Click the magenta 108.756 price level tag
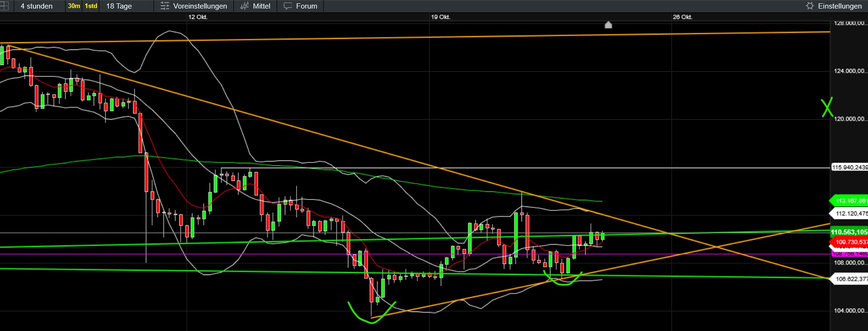 pyautogui.click(x=849, y=254)
